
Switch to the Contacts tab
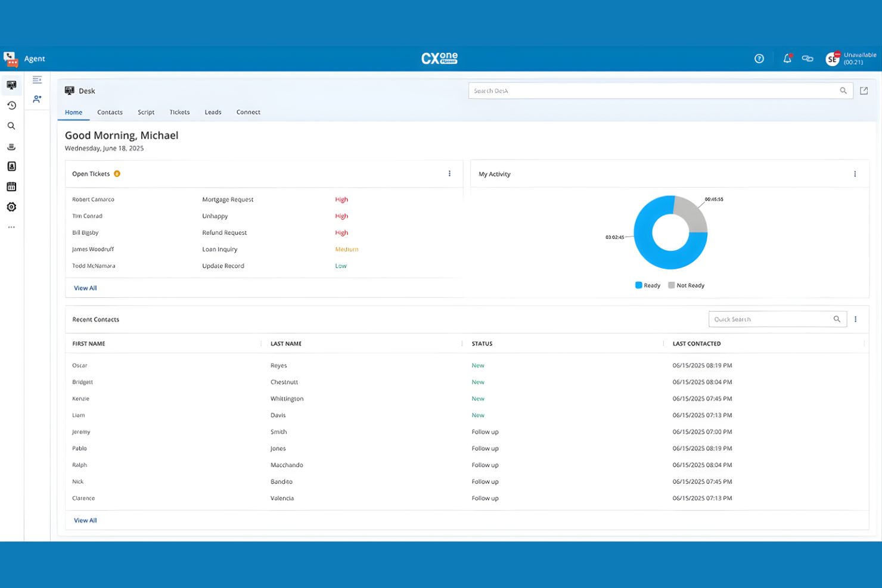pyautogui.click(x=110, y=112)
